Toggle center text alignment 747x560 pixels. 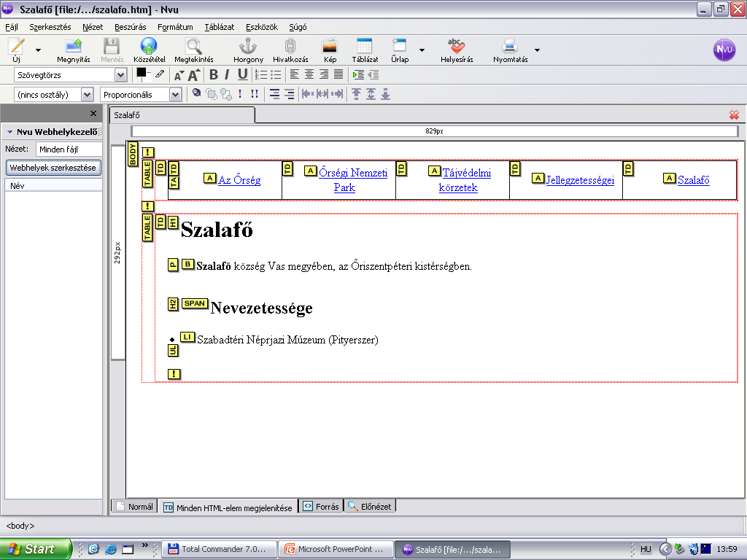click(x=309, y=74)
